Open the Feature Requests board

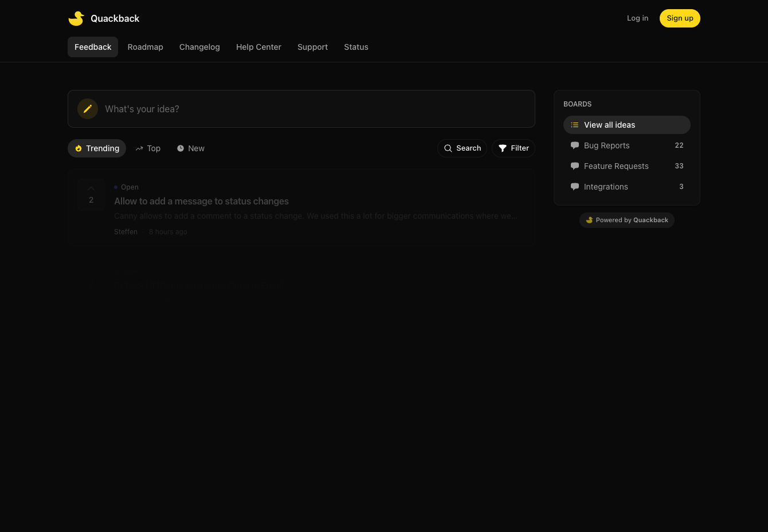click(x=627, y=166)
